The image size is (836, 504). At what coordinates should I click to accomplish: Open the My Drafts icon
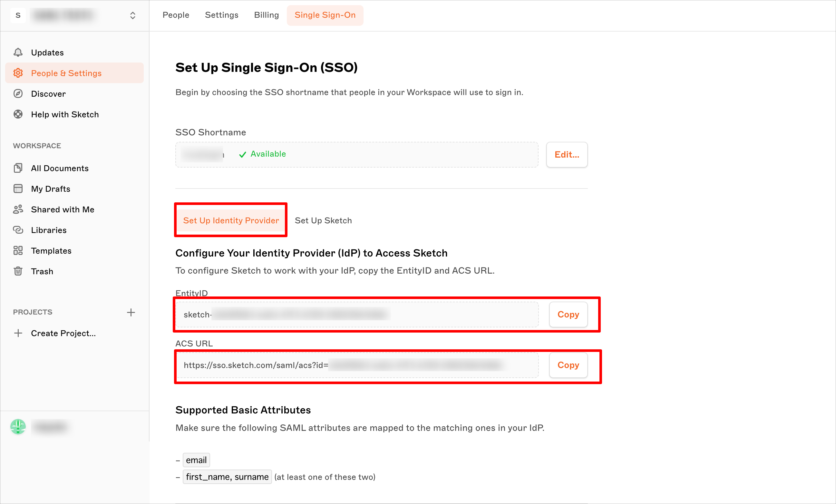point(18,189)
